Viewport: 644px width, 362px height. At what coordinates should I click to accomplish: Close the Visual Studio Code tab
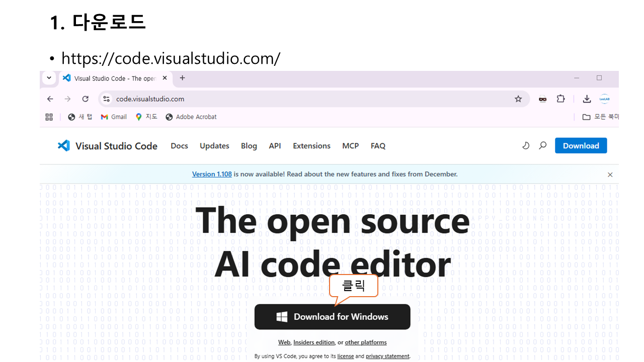pyautogui.click(x=165, y=78)
